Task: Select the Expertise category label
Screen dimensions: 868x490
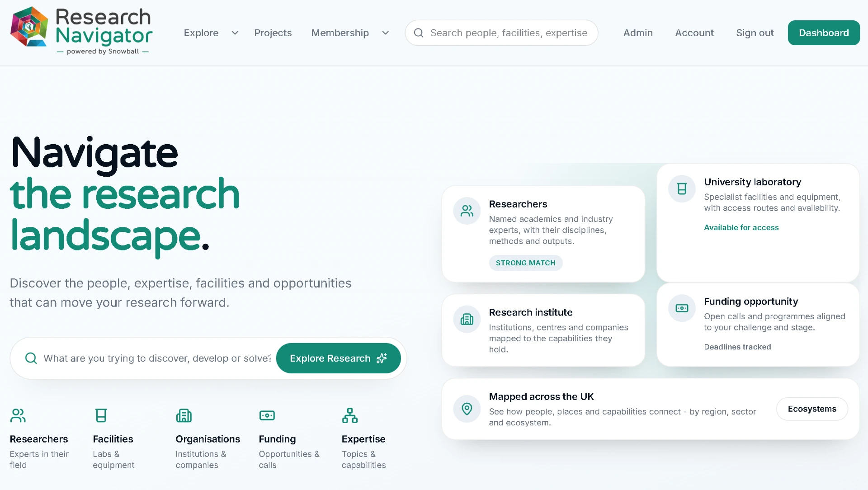Action: click(x=363, y=439)
